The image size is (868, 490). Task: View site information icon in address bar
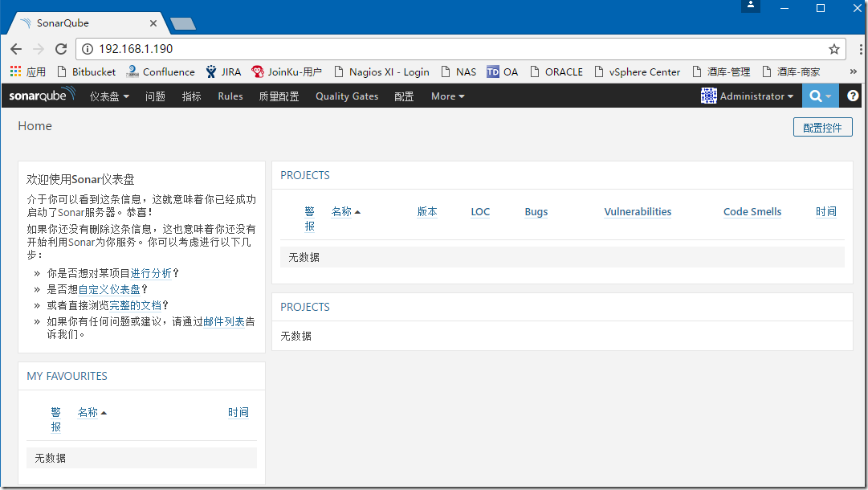pyautogui.click(x=88, y=49)
